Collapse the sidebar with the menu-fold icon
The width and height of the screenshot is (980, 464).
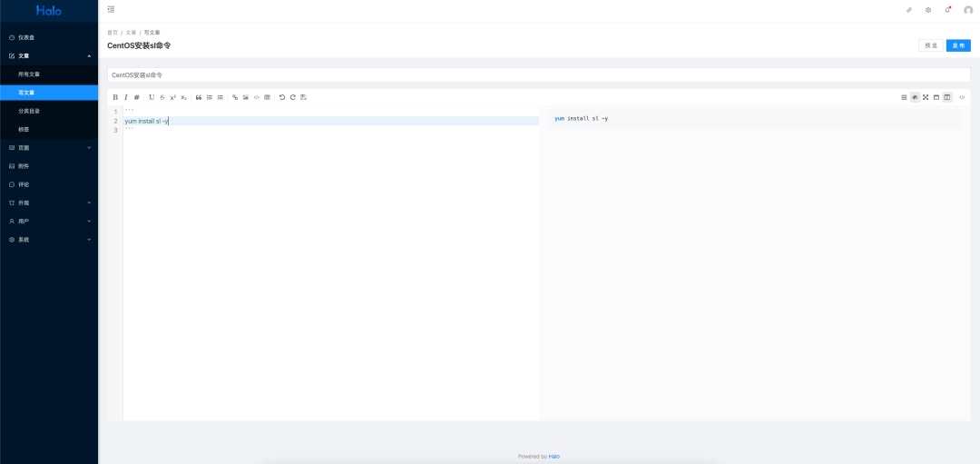111,9
